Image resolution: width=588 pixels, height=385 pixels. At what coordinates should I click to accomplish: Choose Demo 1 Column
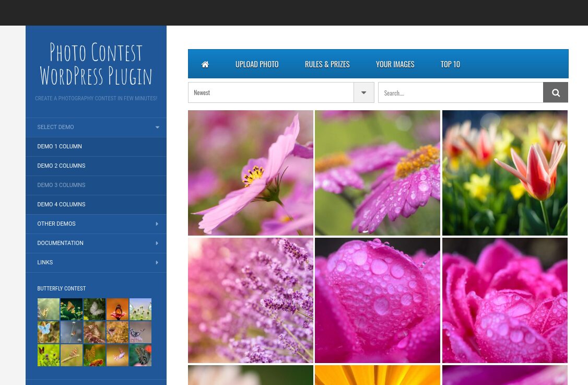click(x=96, y=147)
